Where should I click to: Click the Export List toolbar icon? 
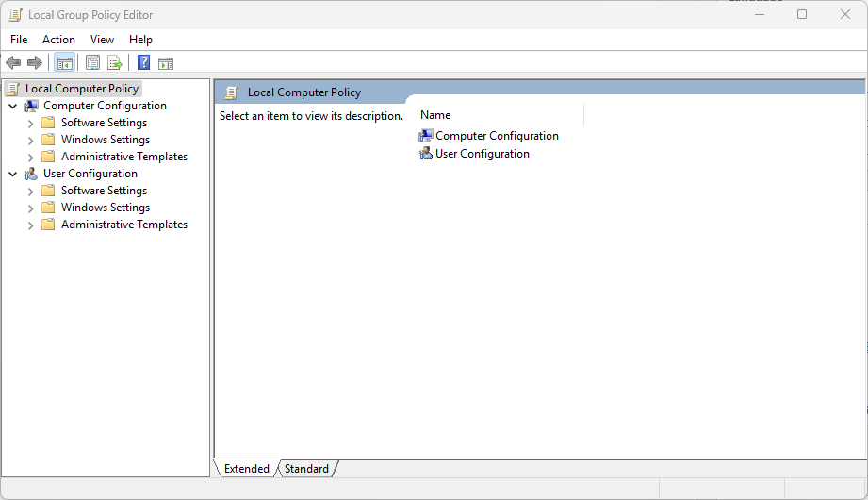(115, 63)
